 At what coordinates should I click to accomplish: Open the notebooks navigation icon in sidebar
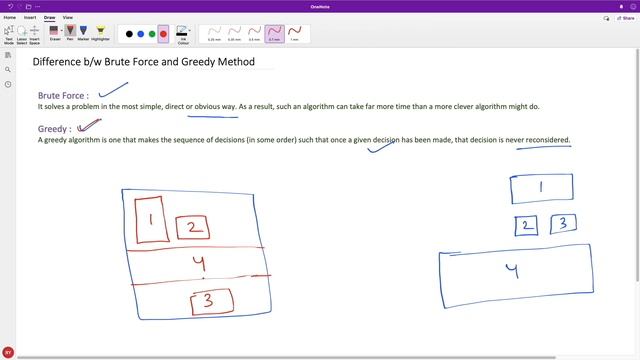tap(8, 55)
